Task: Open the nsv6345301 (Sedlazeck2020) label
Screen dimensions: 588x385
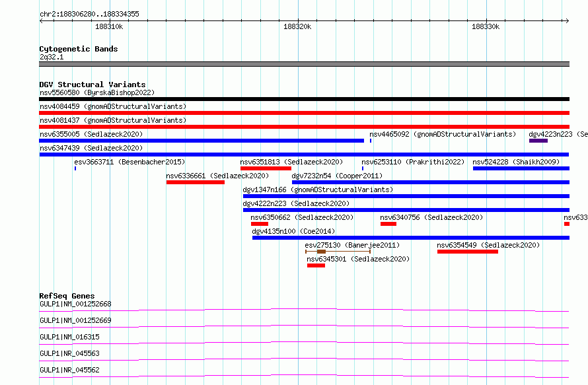Action: pos(358,259)
